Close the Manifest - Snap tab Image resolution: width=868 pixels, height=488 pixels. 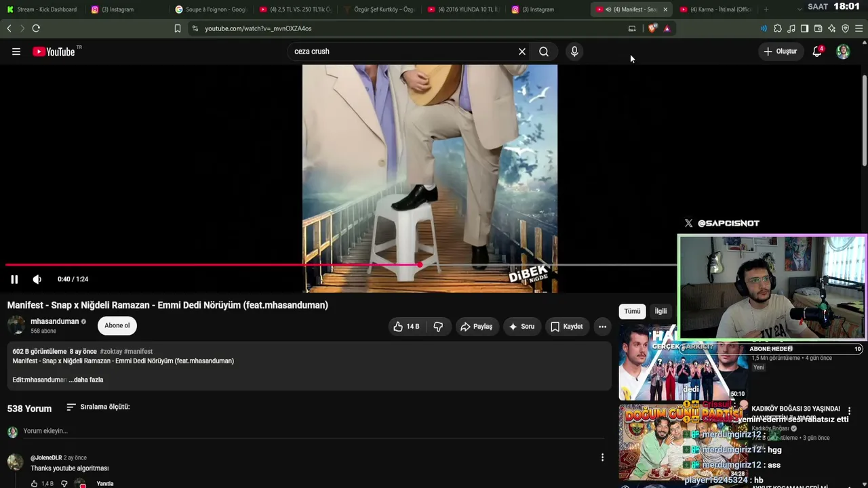point(665,9)
